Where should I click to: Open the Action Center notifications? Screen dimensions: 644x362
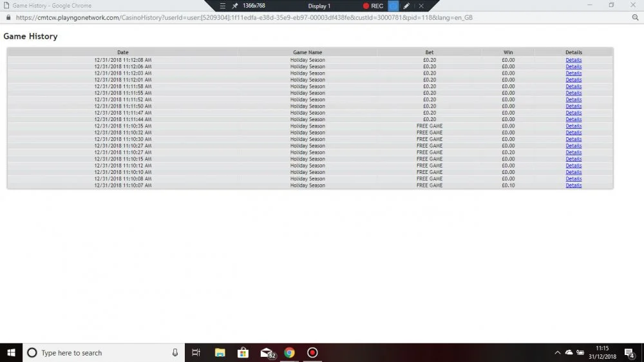coord(629,352)
